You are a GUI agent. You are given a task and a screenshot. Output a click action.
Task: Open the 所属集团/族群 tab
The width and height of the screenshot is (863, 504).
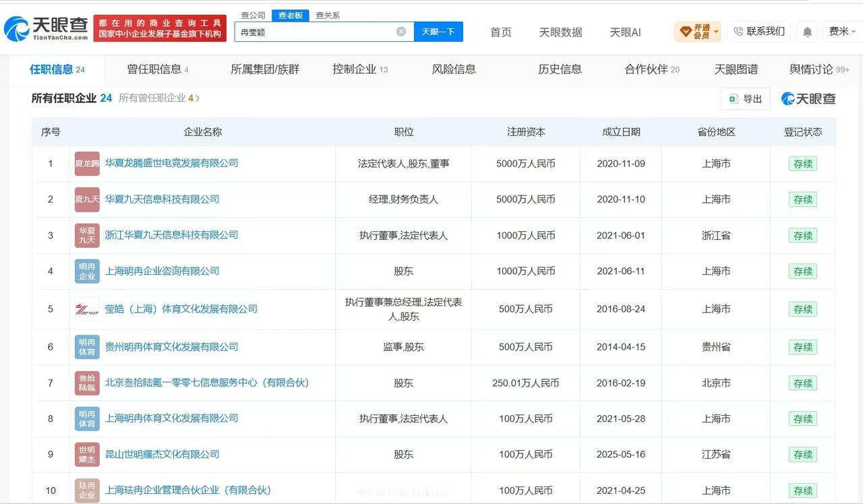265,69
